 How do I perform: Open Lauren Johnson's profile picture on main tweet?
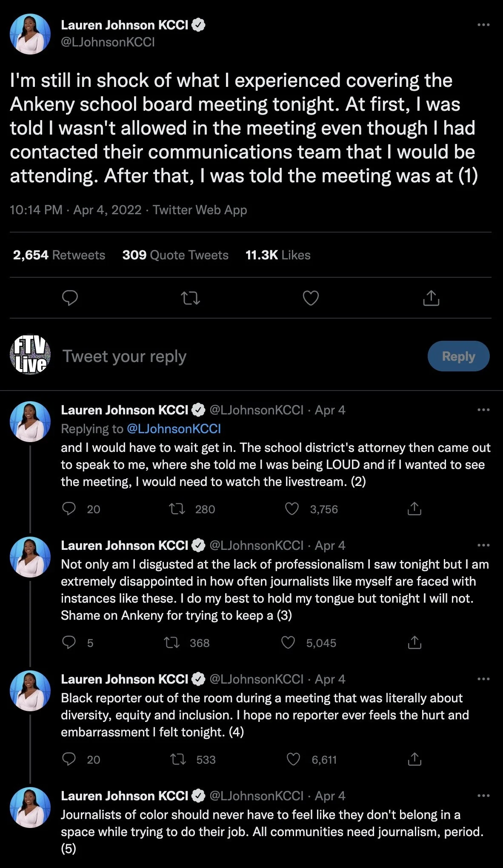30,34
